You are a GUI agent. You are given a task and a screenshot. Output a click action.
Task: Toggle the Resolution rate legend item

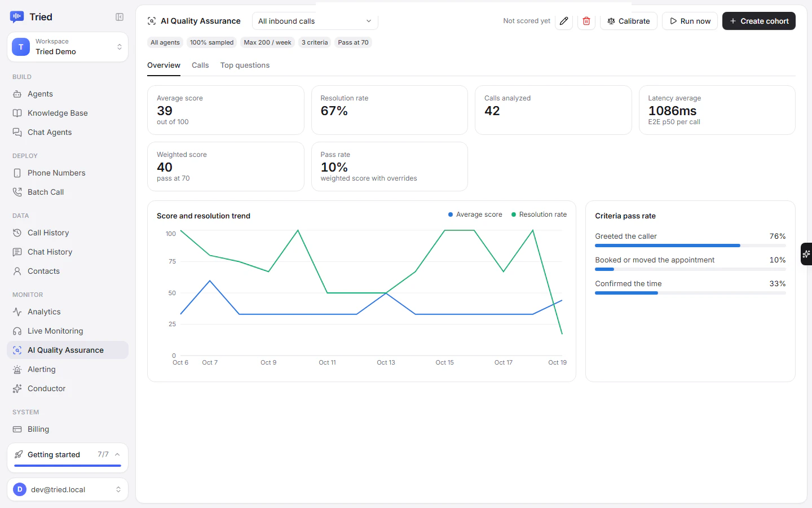(539, 214)
